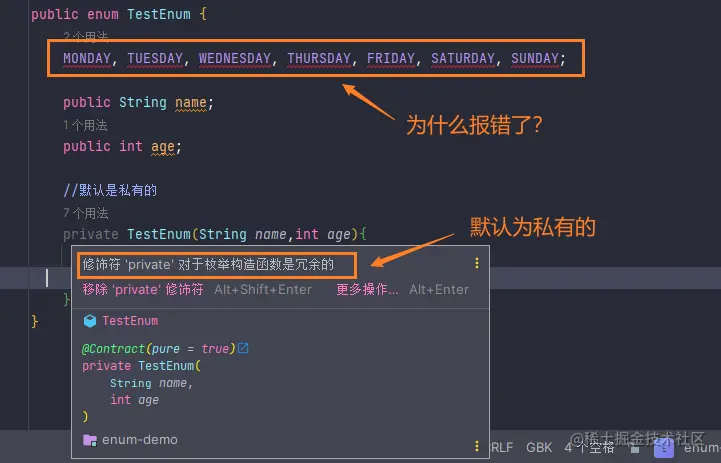Click the enum-demo module folder icon

coord(90,440)
